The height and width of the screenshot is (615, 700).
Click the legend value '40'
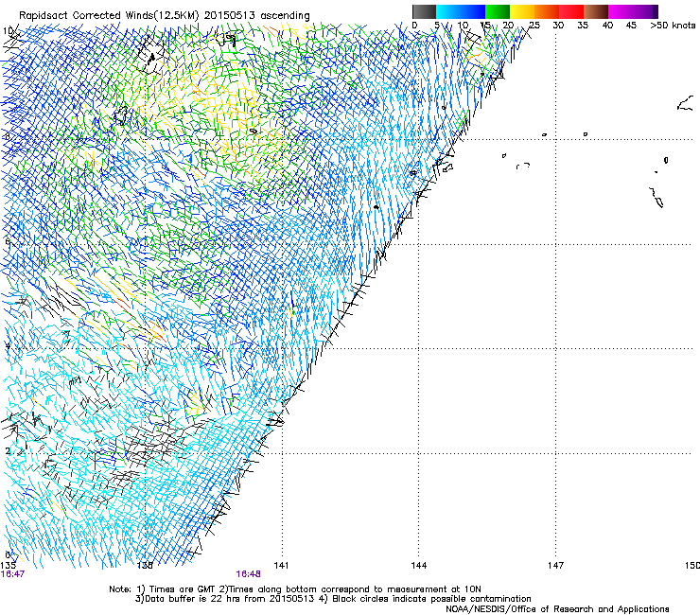pos(607,26)
